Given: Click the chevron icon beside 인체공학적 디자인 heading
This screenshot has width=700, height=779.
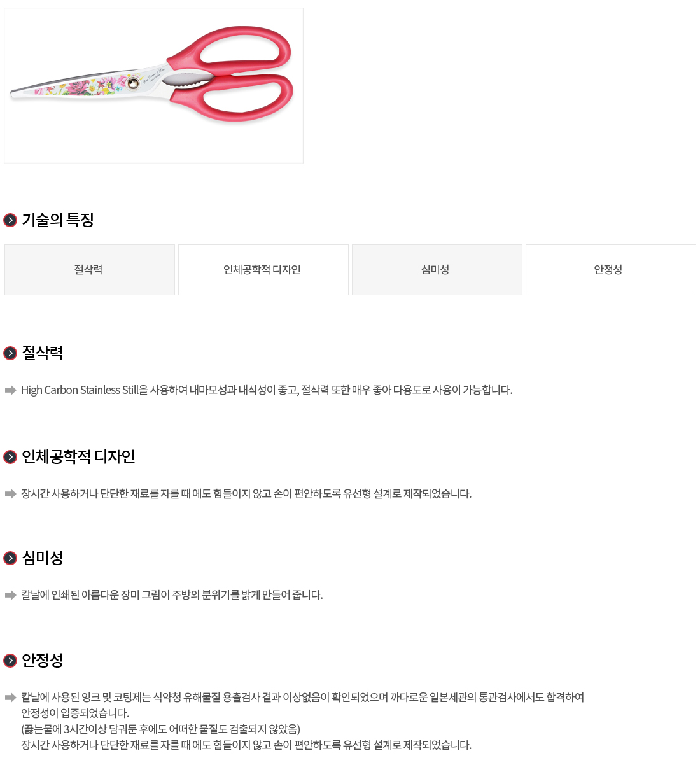Looking at the screenshot, I should click(x=10, y=457).
